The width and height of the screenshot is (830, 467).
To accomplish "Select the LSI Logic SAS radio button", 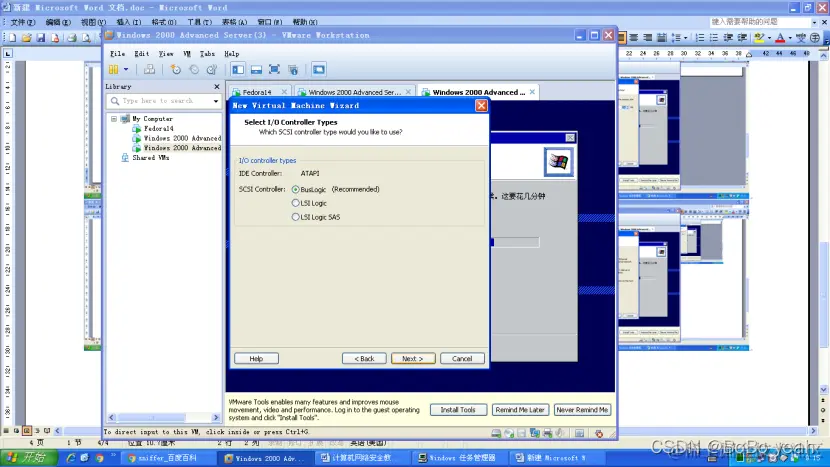I will click(295, 217).
